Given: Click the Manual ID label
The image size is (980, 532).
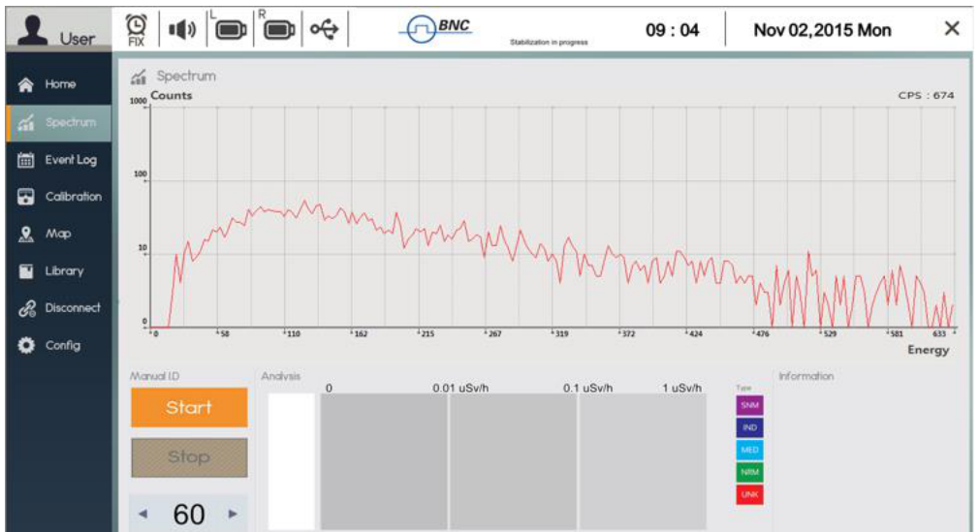Looking at the screenshot, I should pos(154,376).
